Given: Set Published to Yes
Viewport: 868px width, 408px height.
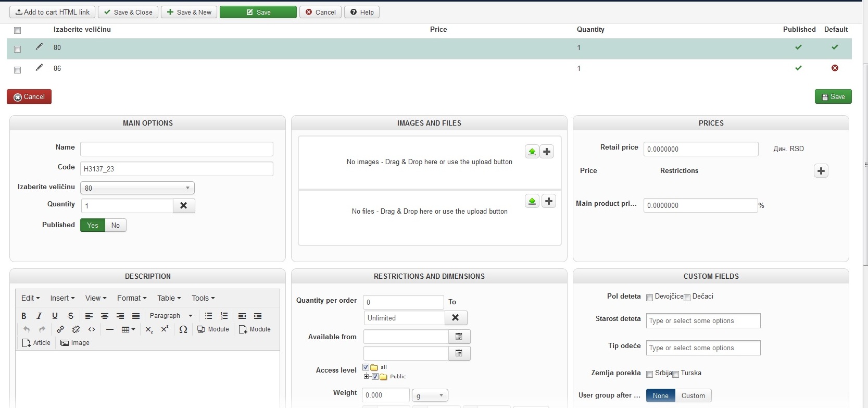Looking at the screenshot, I should pos(93,225).
